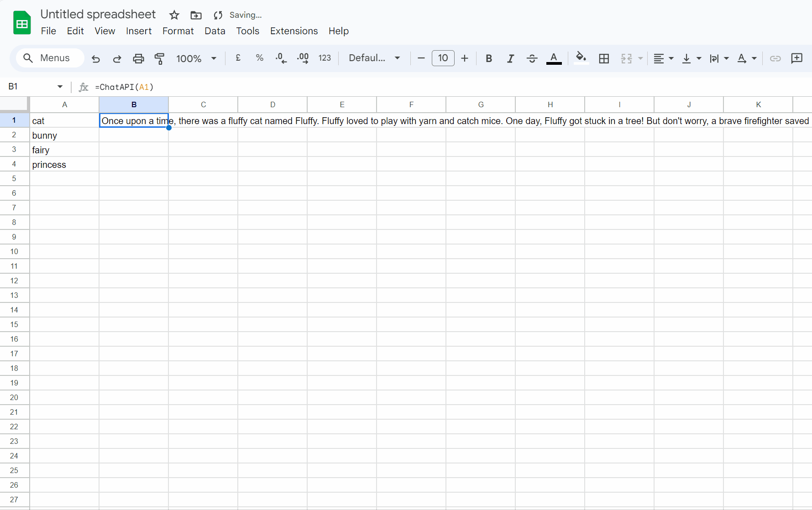Toggle strikethrough formatting

pyautogui.click(x=532, y=58)
